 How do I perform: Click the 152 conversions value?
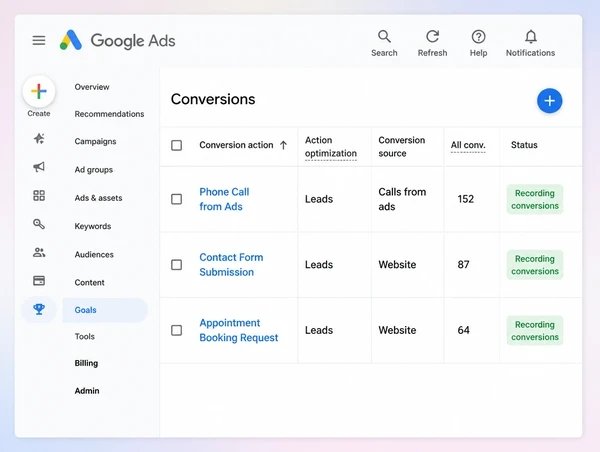[x=466, y=199]
